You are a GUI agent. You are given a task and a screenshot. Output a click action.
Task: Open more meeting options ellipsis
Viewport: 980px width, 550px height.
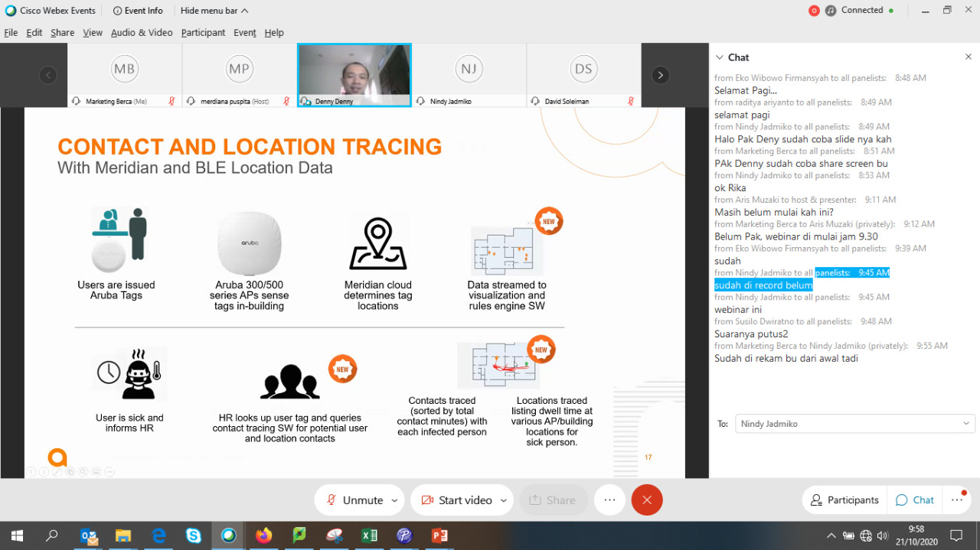coord(609,500)
